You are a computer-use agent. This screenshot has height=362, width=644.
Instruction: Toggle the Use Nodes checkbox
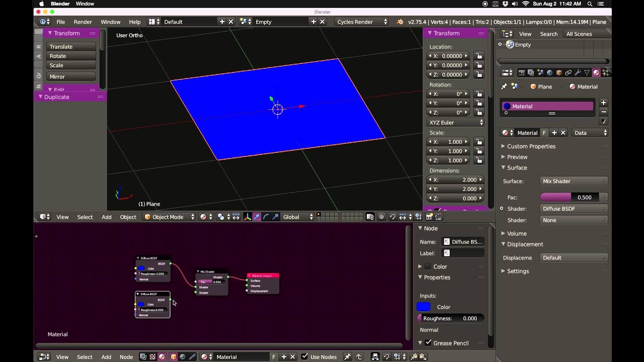click(x=304, y=357)
